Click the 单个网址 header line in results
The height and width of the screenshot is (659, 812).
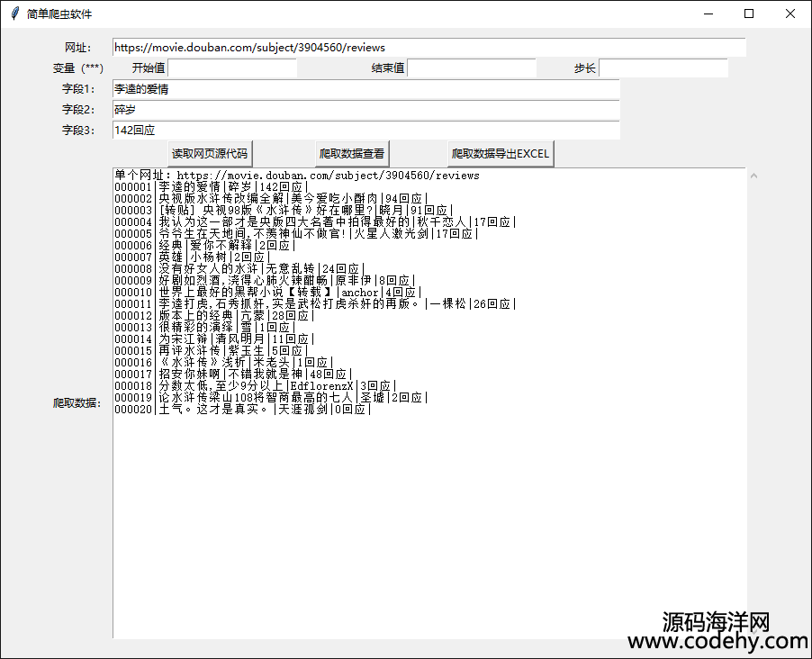(297, 176)
